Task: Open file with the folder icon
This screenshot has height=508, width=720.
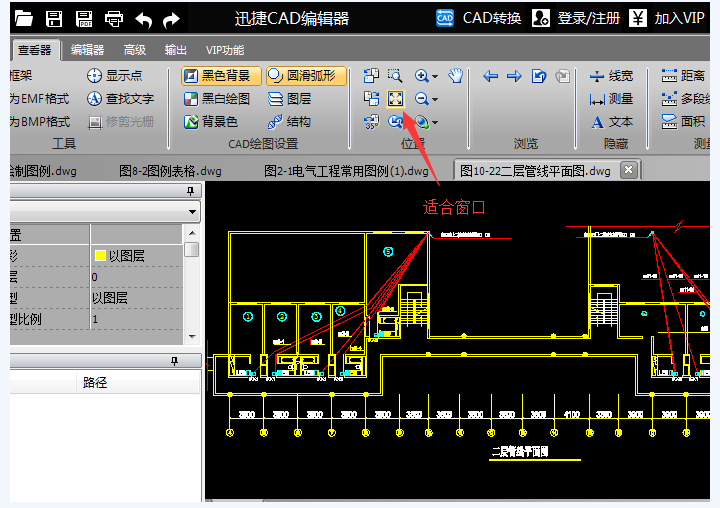Action: (23, 19)
